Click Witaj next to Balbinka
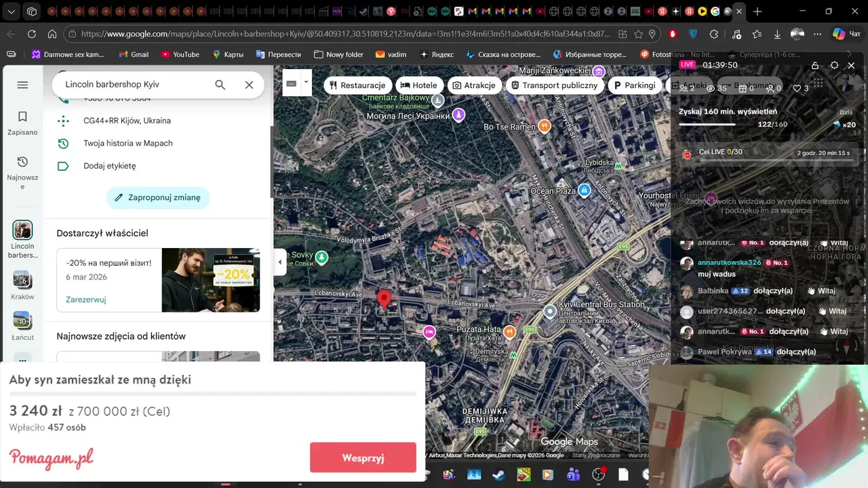Screen dimensions: 868x488 821,291
